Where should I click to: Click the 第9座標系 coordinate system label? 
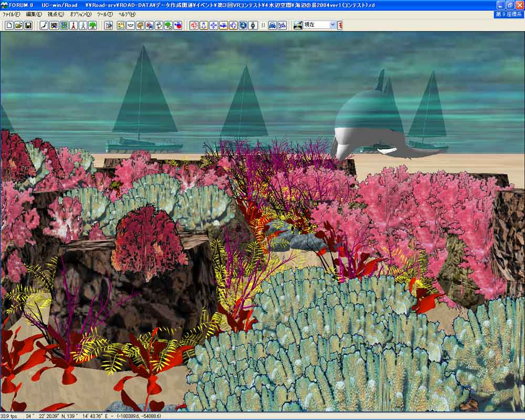(509, 14)
